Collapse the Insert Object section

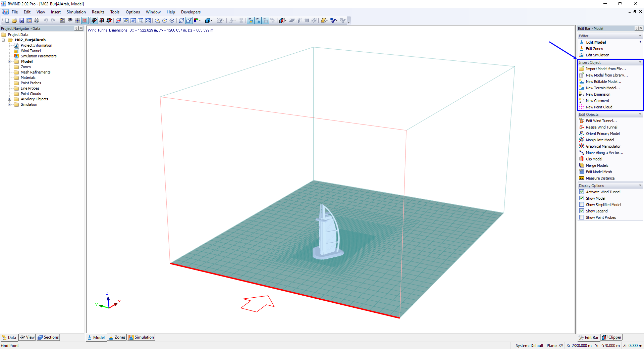(x=640, y=62)
